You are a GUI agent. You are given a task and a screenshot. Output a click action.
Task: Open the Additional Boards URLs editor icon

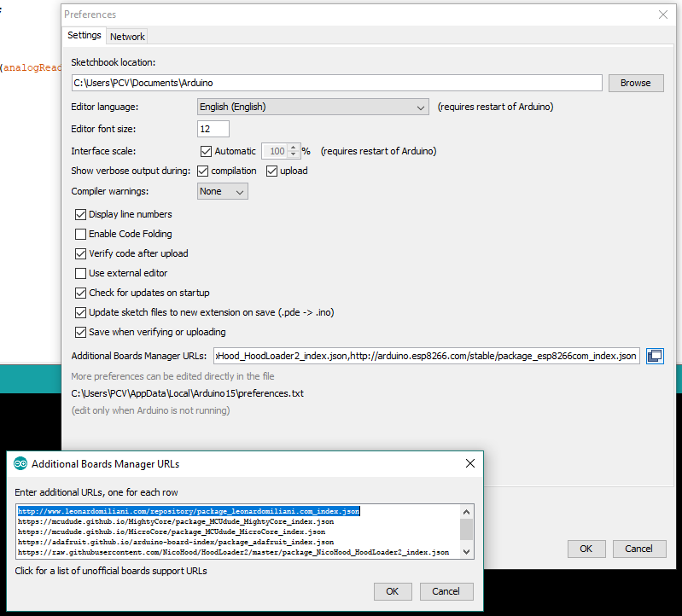tap(655, 356)
